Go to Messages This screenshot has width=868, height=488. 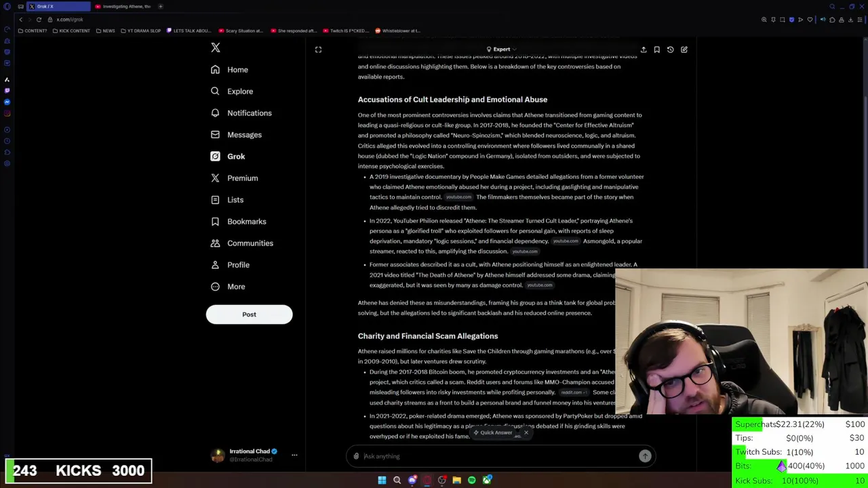[236, 135]
